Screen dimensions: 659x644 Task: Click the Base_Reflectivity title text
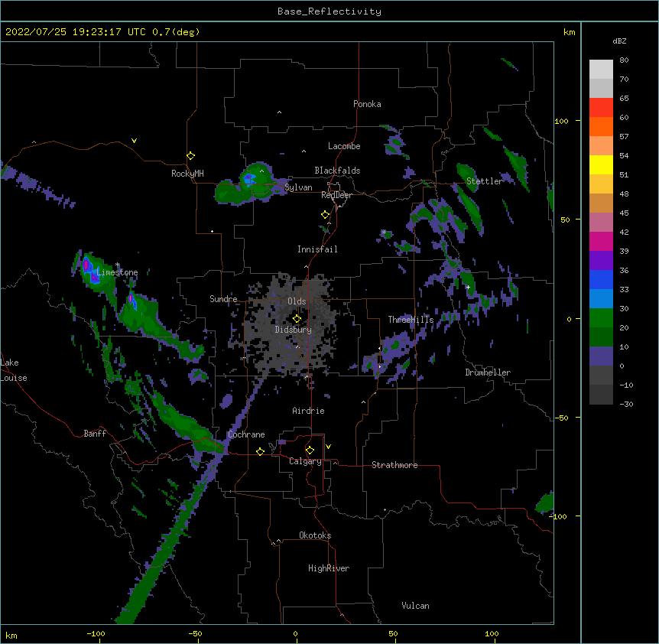click(329, 11)
